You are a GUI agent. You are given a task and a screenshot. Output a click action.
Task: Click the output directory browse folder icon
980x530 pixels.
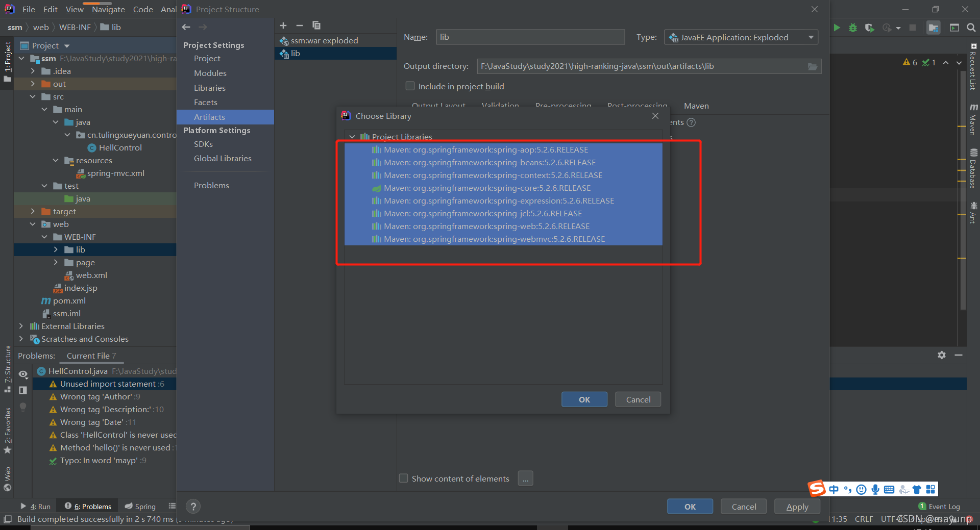click(x=813, y=66)
